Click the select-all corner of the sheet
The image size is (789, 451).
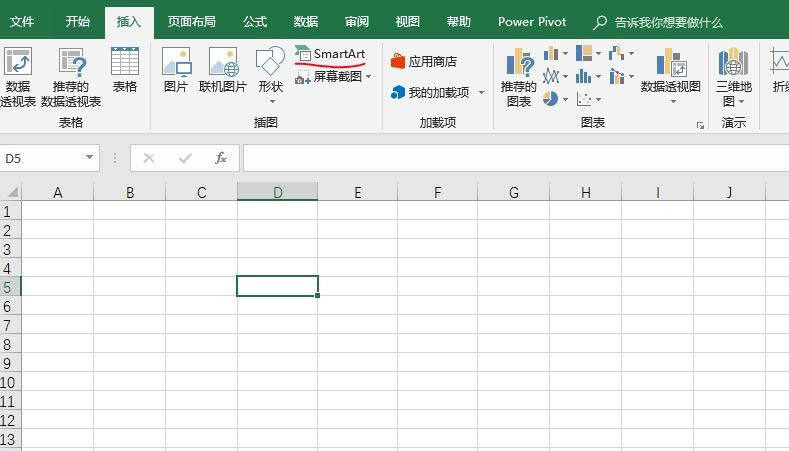(11, 192)
